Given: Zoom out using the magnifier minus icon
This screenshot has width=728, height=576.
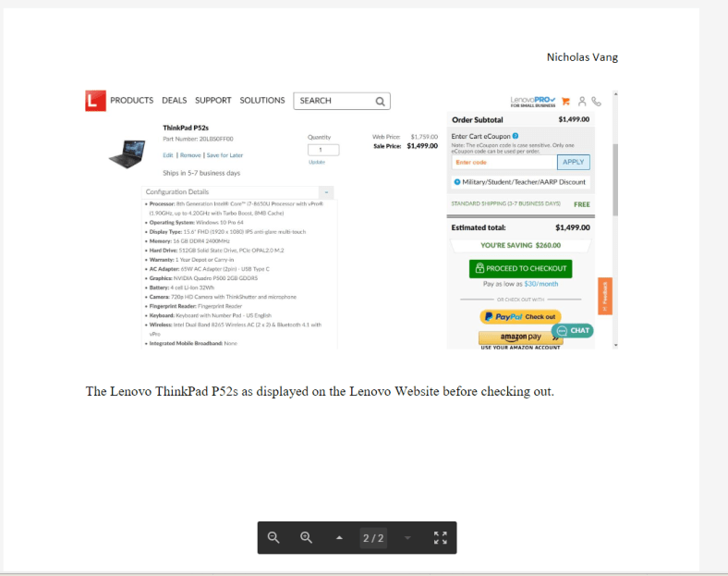Looking at the screenshot, I should 273,538.
